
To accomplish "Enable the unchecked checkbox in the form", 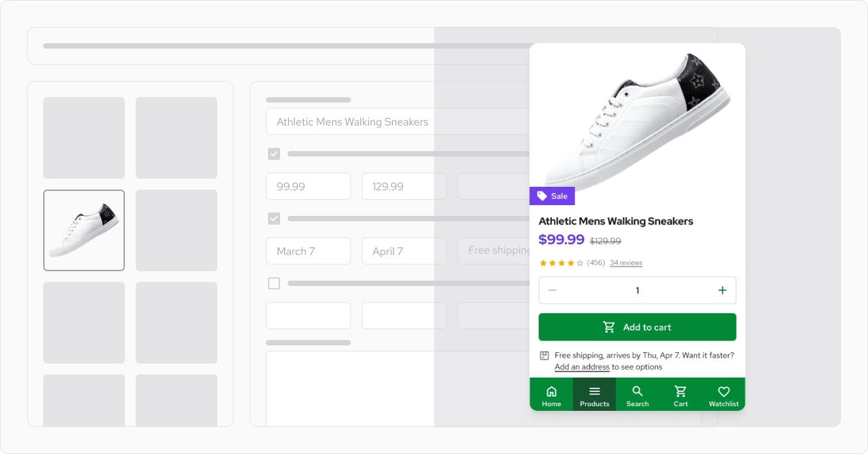I will 274,283.
